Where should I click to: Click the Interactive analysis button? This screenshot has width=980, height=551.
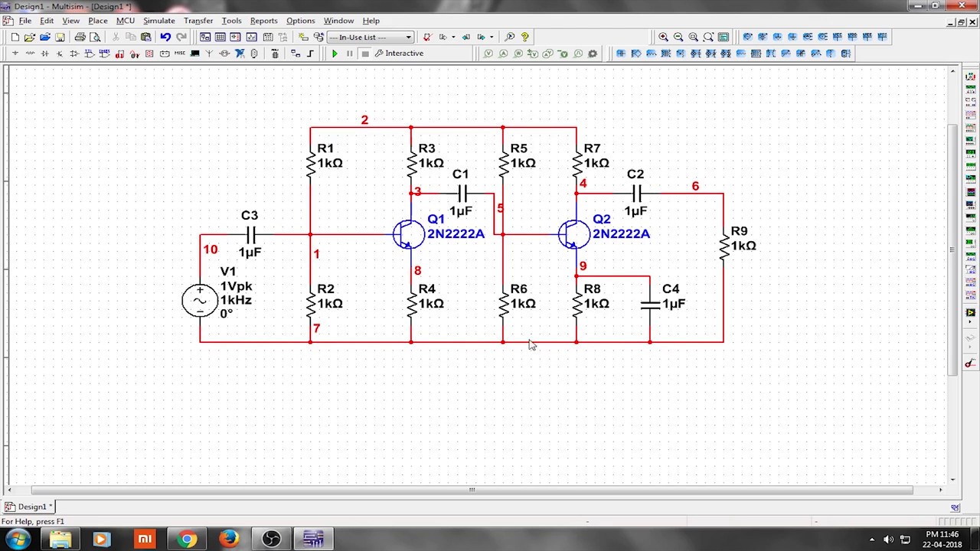[399, 54]
